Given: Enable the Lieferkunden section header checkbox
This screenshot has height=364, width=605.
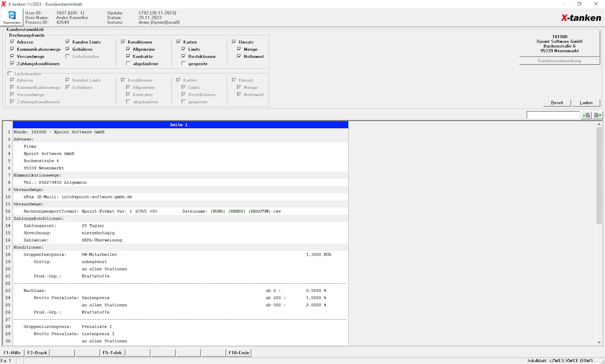Looking at the screenshot, I should pos(10,73).
